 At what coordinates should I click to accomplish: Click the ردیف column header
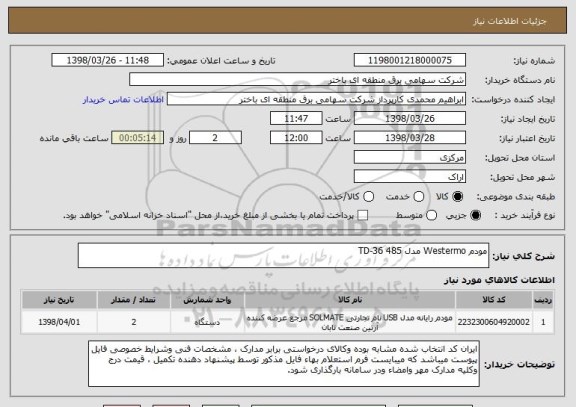coord(543,300)
